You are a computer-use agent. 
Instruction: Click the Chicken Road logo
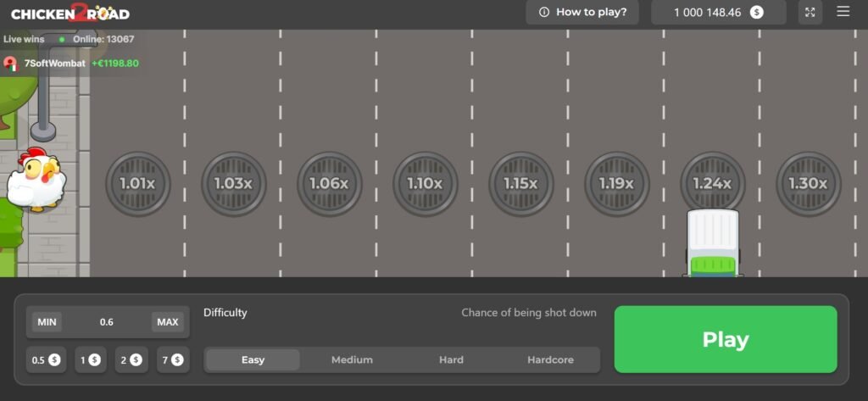70,13
